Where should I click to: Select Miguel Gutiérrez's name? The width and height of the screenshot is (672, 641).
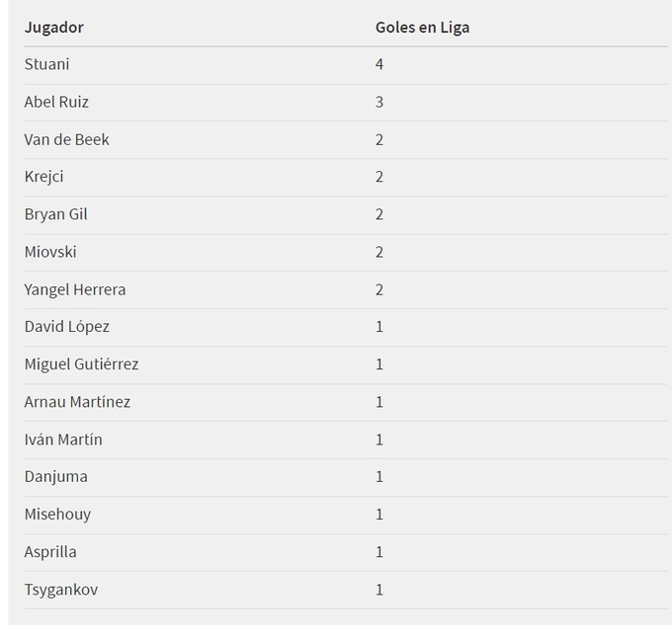coord(81,363)
